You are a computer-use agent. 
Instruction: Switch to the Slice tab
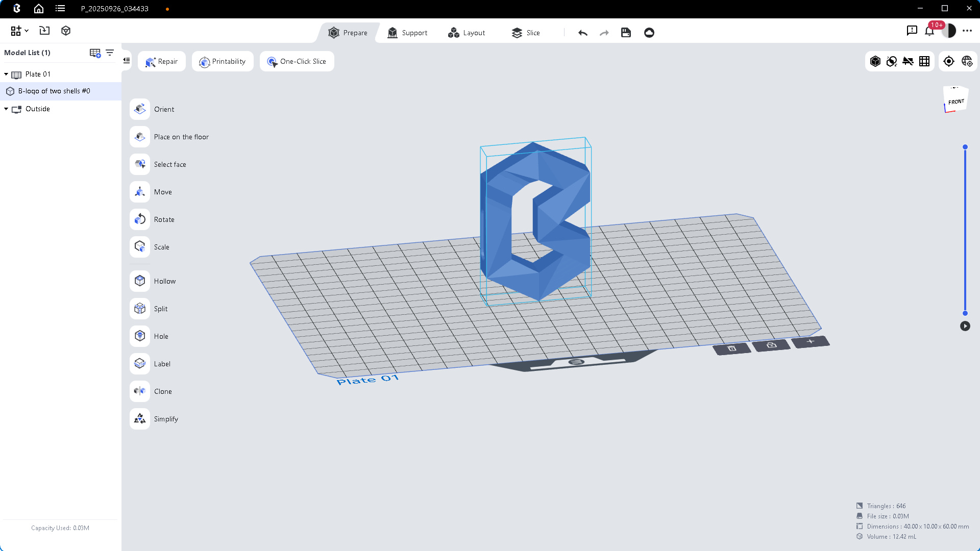(526, 33)
